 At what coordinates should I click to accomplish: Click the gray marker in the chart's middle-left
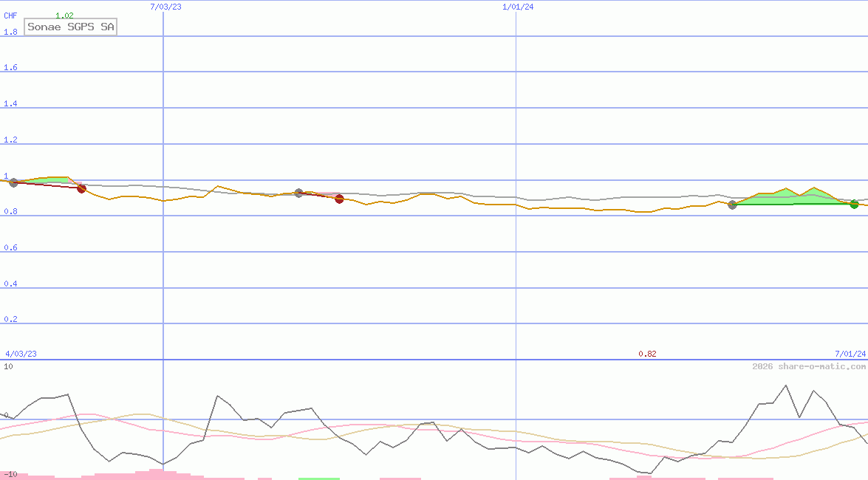[x=298, y=193]
